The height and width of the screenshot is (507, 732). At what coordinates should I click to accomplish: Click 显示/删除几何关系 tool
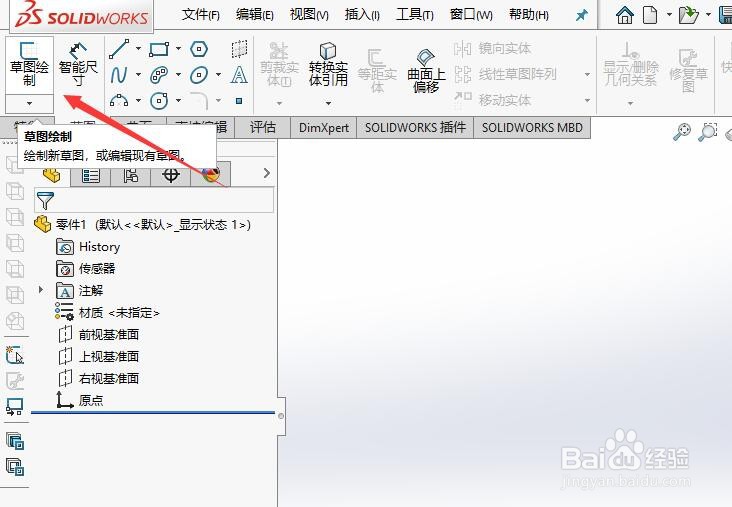tap(630, 64)
